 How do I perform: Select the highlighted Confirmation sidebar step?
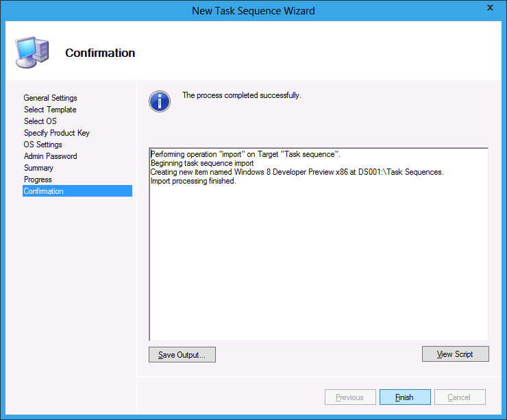[44, 191]
